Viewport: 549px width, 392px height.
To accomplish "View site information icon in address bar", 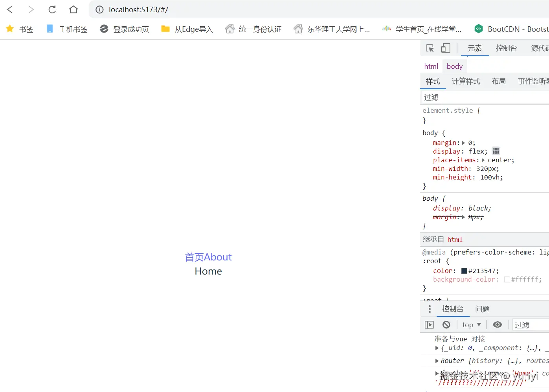I will [99, 9].
